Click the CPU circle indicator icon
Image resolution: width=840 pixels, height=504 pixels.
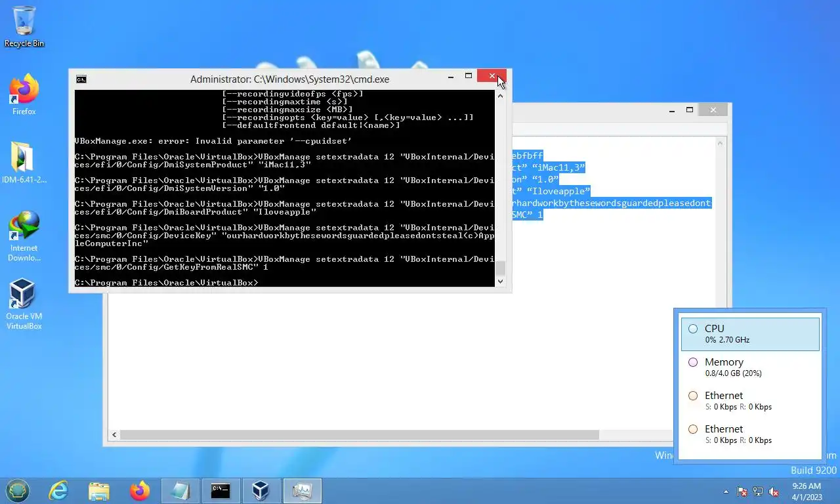[x=693, y=329]
